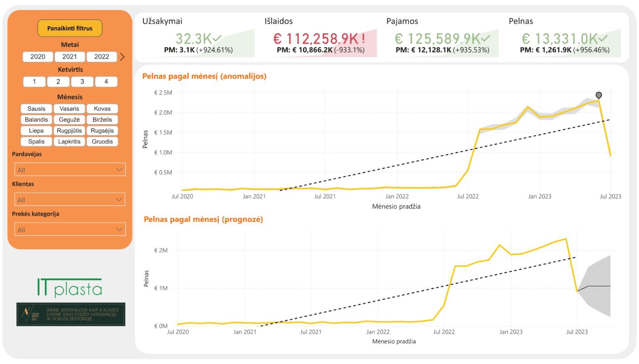Click the checkmark next to Pajamos value

(x=486, y=39)
